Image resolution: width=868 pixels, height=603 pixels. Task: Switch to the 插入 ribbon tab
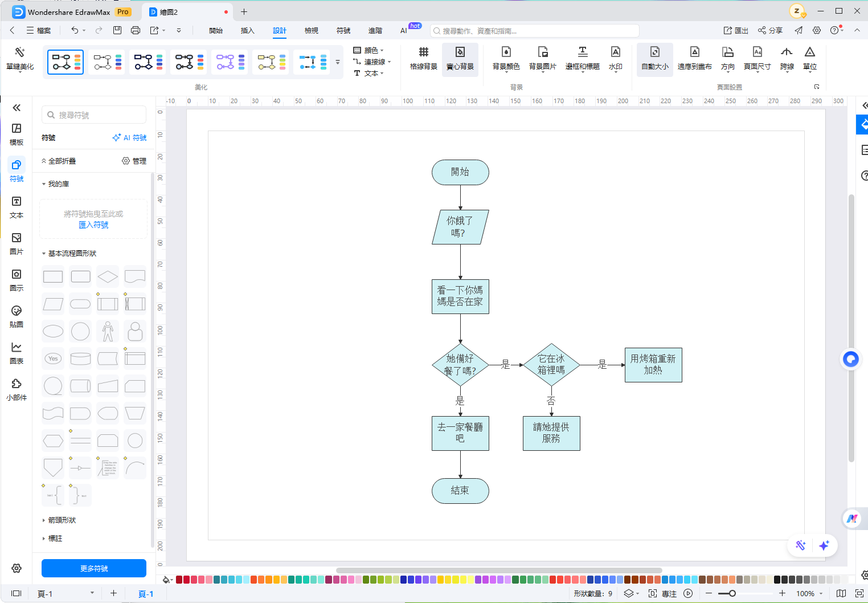[x=248, y=31]
